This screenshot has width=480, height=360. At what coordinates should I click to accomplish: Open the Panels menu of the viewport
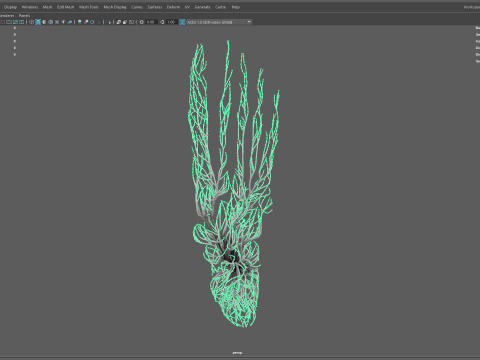click(24, 16)
